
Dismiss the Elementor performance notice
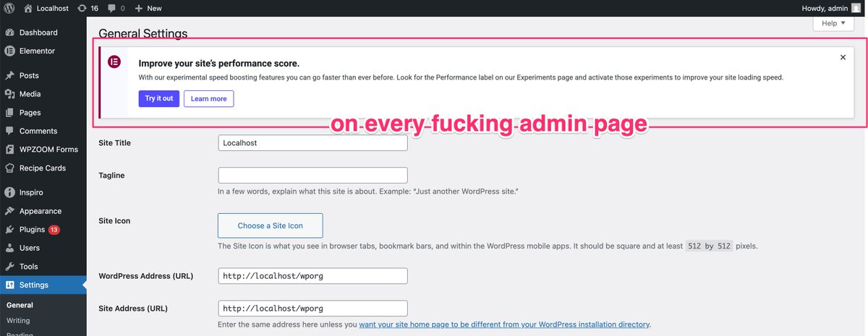click(843, 57)
